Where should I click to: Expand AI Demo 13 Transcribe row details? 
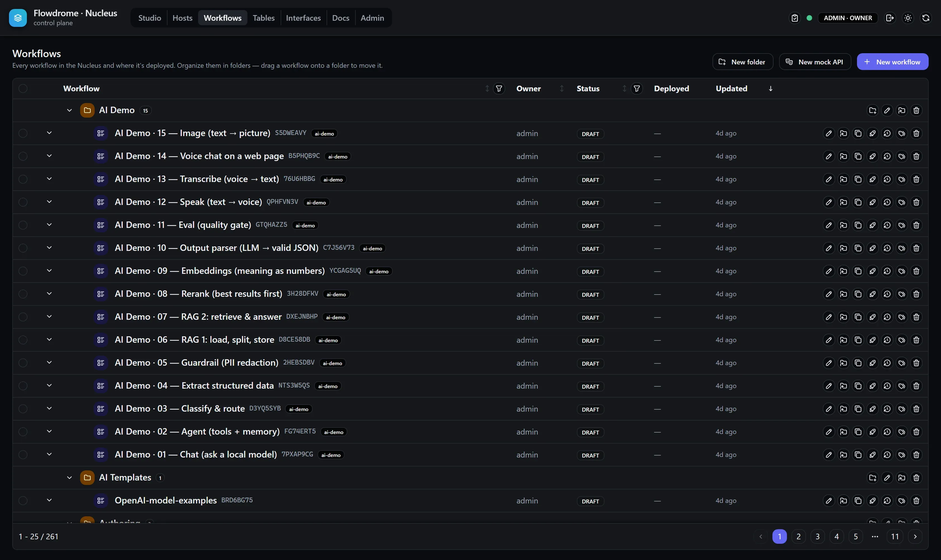49,179
